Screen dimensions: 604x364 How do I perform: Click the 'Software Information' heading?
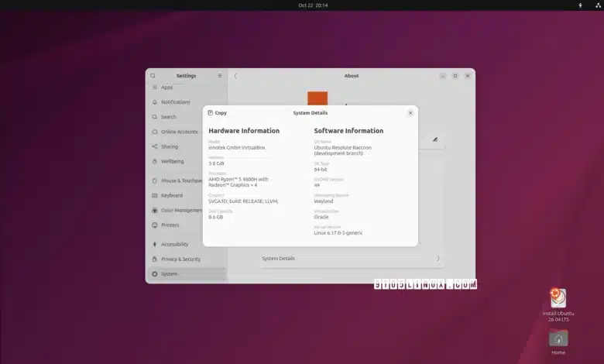pyautogui.click(x=348, y=131)
